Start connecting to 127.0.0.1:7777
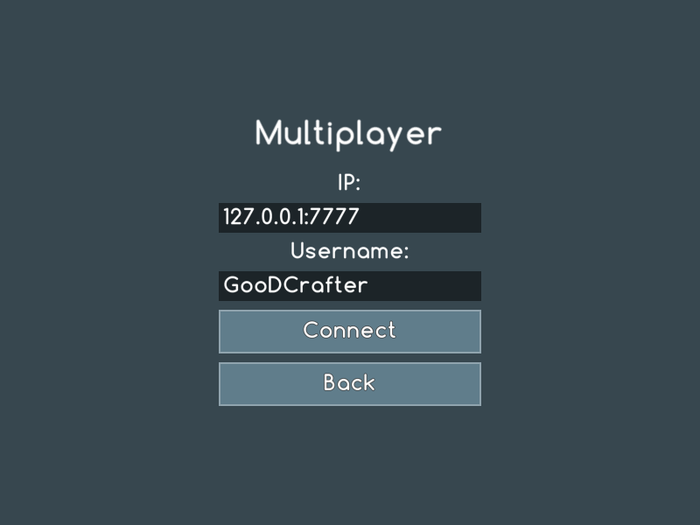The image size is (700, 525). point(350,331)
